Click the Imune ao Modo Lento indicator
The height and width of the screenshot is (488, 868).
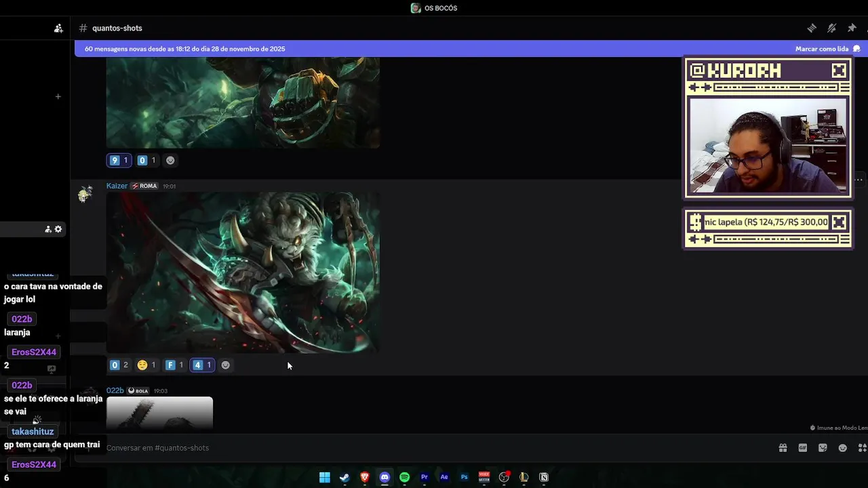(x=839, y=428)
